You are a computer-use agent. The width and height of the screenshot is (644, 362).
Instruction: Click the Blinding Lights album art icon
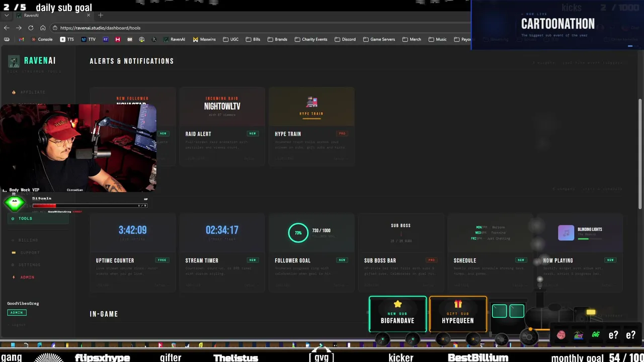click(x=566, y=233)
